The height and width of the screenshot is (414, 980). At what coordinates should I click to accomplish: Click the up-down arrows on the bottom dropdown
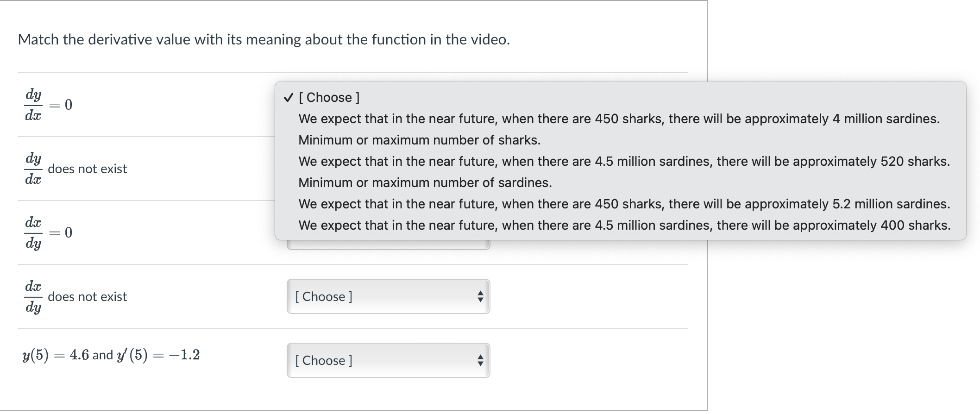481,361
